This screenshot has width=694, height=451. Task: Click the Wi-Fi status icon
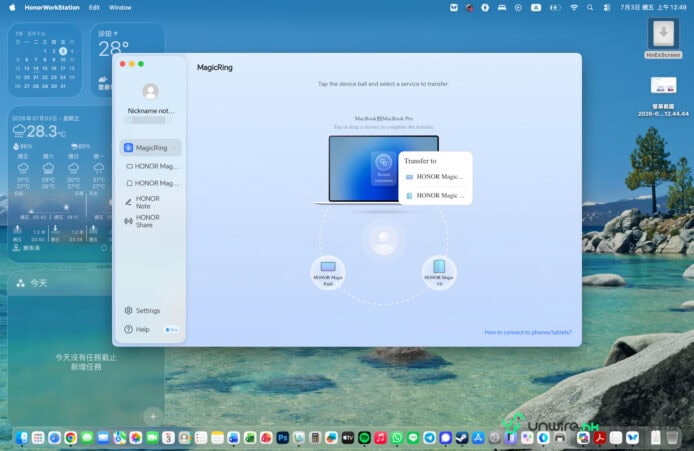point(574,8)
